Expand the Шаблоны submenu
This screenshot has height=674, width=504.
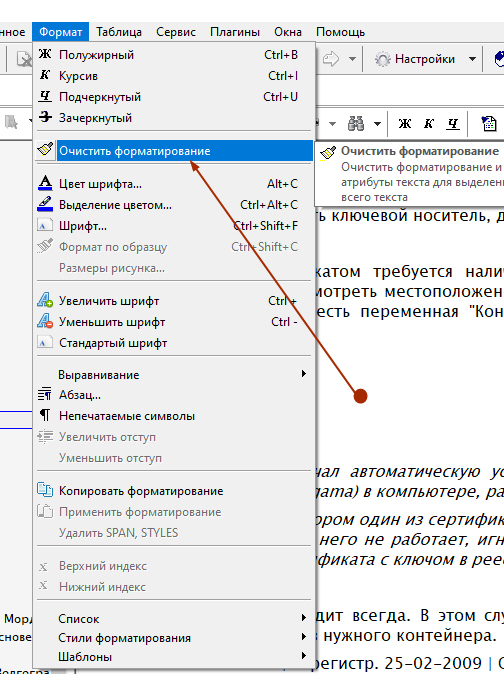click(x=304, y=656)
